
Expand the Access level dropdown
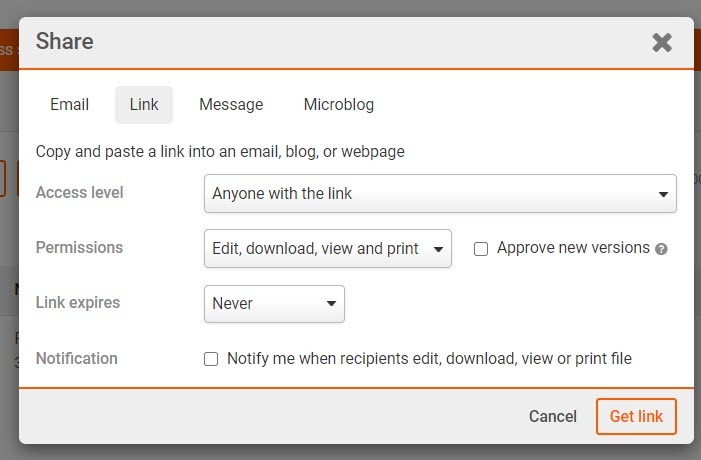[440, 194]
